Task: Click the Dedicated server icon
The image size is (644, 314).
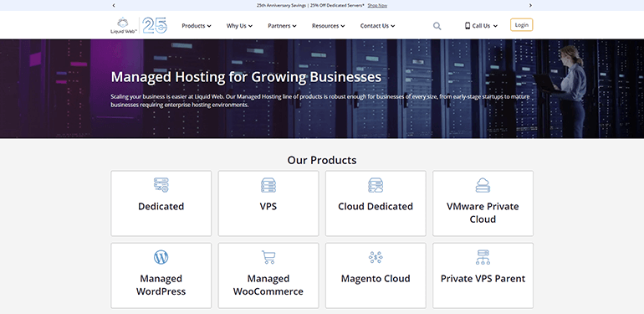Action: tap(161, 185)
